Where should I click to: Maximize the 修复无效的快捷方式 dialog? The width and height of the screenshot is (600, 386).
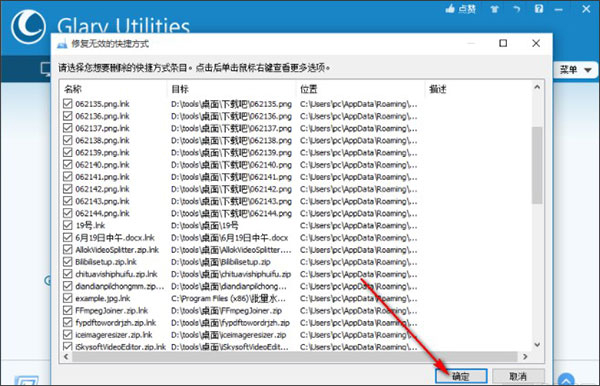click(503, 43)
